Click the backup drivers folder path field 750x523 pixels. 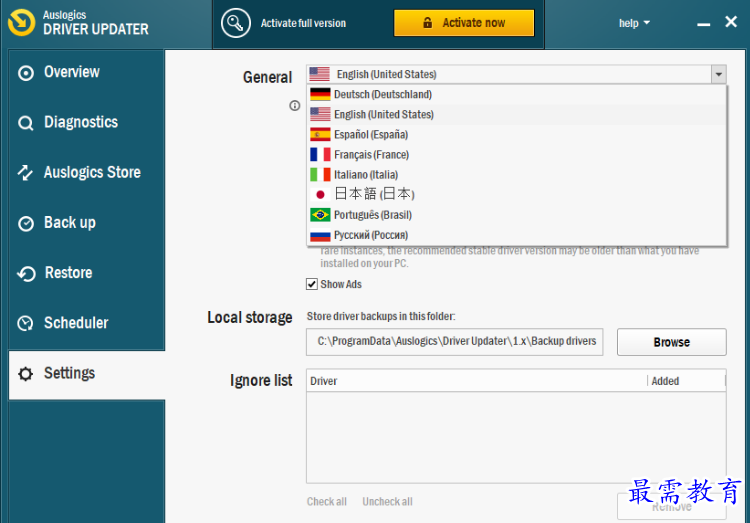(454, 342)
